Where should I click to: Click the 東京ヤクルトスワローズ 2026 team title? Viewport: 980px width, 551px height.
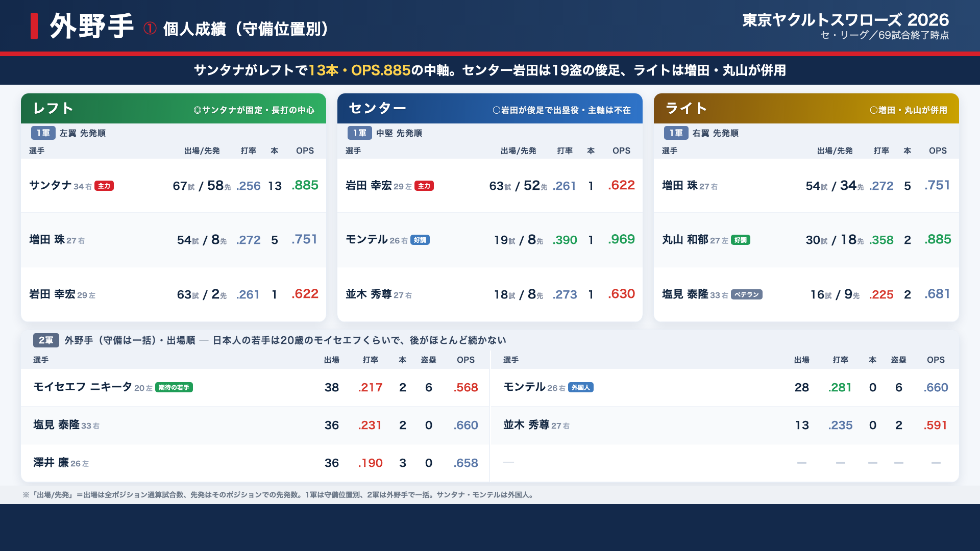click(x=845, y=20)
